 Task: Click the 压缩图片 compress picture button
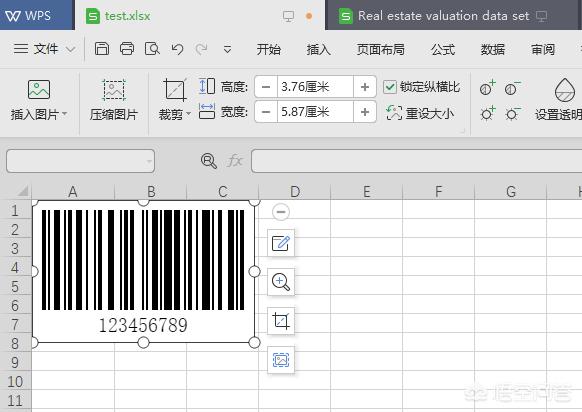(x=114, y=100)
